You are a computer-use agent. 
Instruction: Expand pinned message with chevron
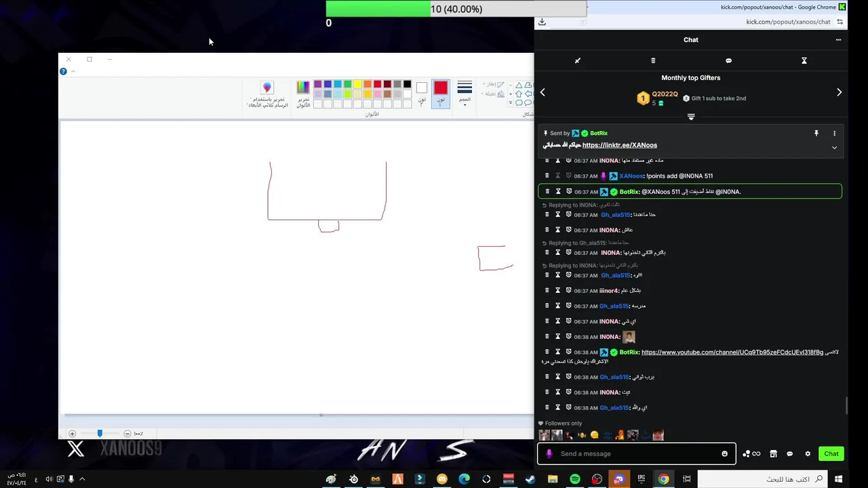(x=834, y=148)
